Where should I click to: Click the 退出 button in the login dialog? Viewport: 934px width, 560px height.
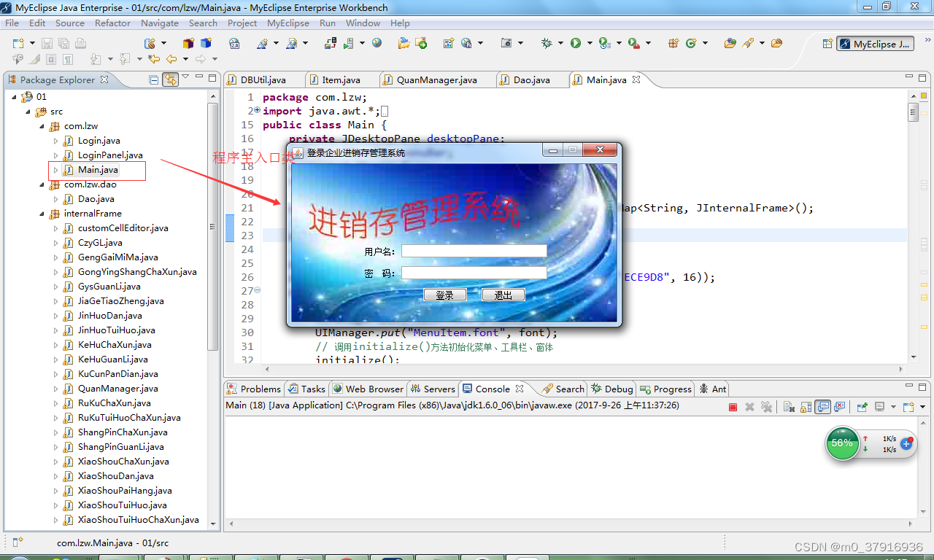[503, 295]
